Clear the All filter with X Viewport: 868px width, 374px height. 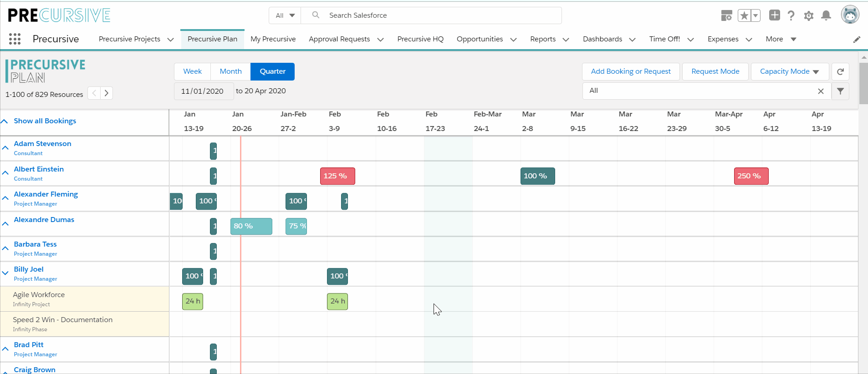[x=821, y=91]
